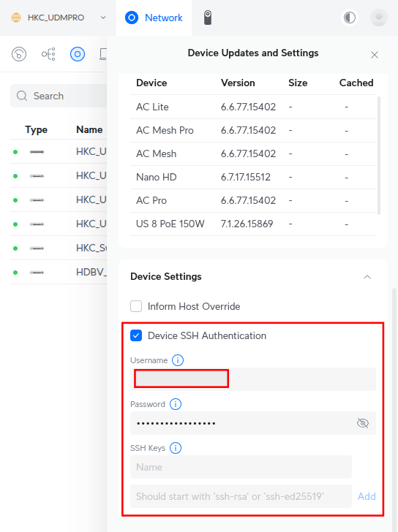The height and width of the screenshot is (532, 398).
Task: Open the Protect camera application icon
Action: tap(208, 18)
